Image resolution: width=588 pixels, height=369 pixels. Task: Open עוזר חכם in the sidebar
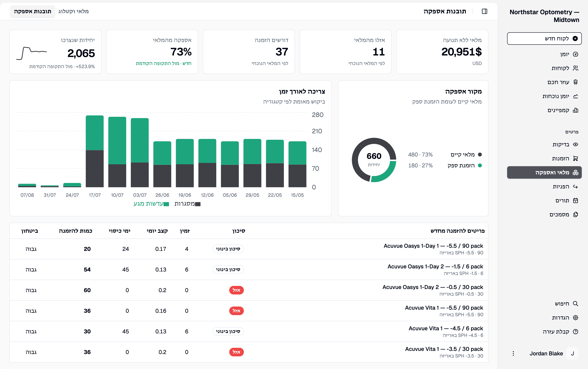click(544, 82)
